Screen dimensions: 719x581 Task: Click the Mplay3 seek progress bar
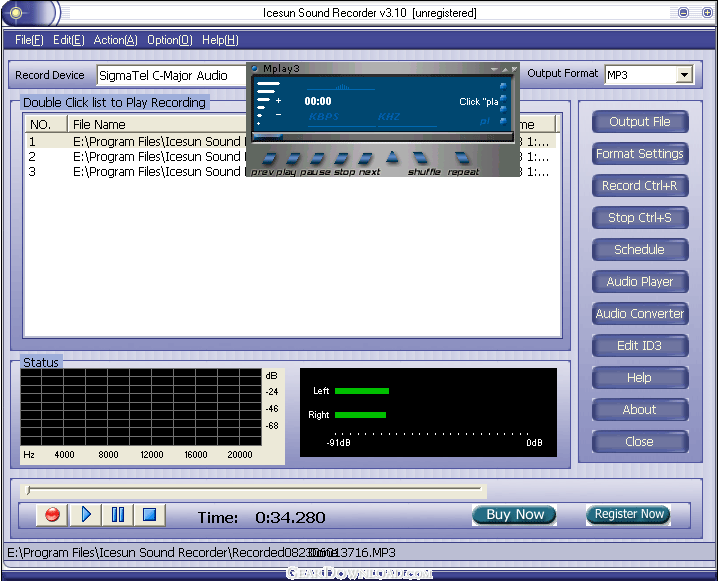[x=382, y=137]
